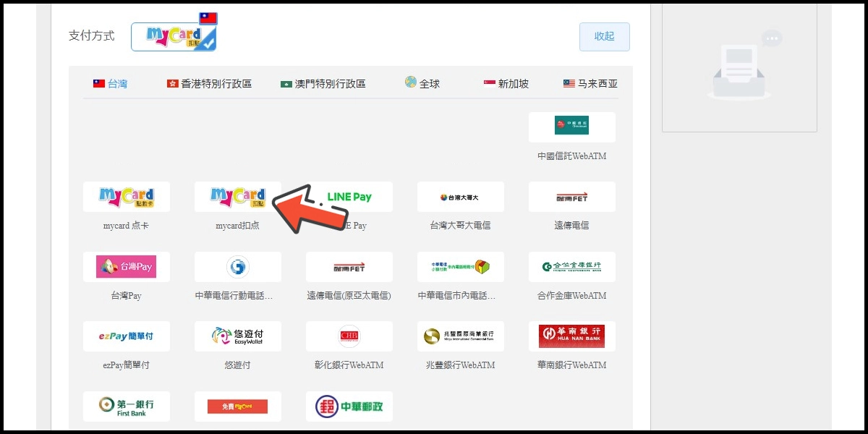Switch to the 台灣 region tab
The image size is (868, 434).
pos(110,84)
